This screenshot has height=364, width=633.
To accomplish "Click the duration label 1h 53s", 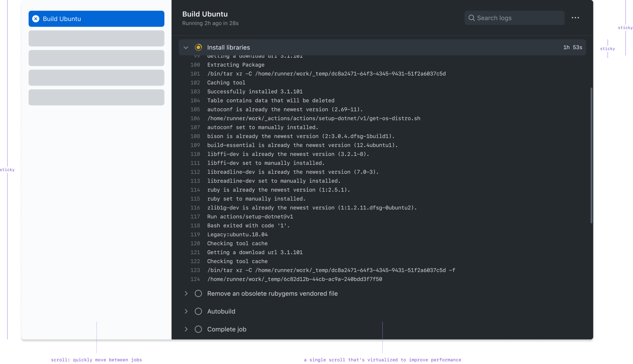I will pyautogui.click(x=573, y=47).
